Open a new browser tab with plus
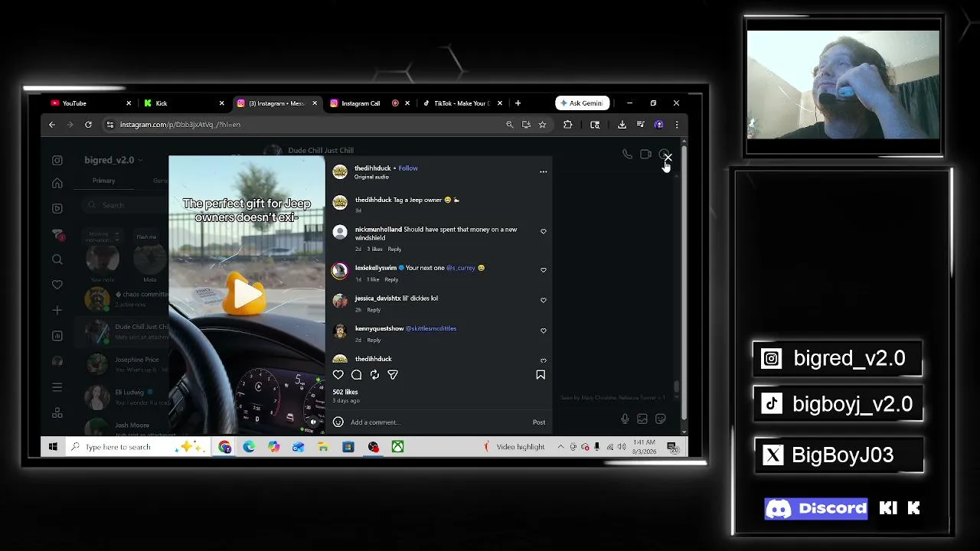Screen dimensions: 980x551 pyautogui.click(x=518, y=103)
